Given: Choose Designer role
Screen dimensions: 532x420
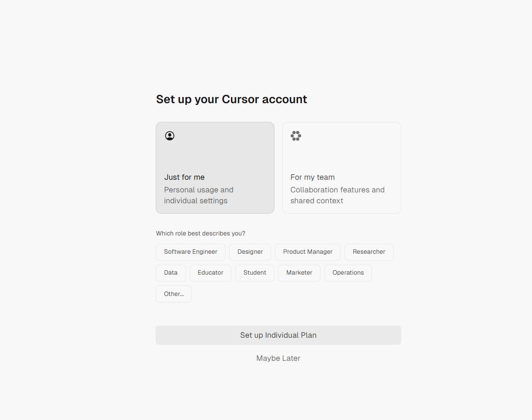Looking at the screenshot, I should pos(250,252).
